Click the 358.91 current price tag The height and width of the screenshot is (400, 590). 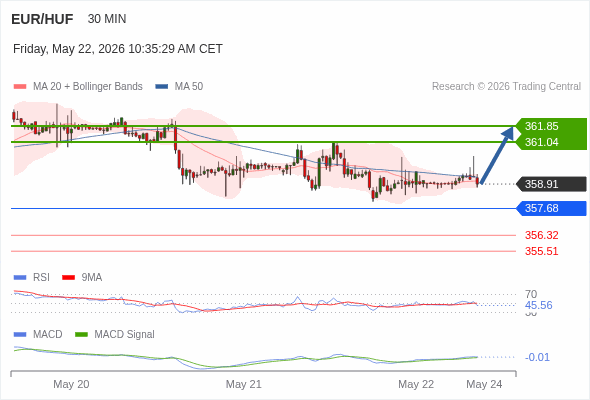(x=551, y=184)
